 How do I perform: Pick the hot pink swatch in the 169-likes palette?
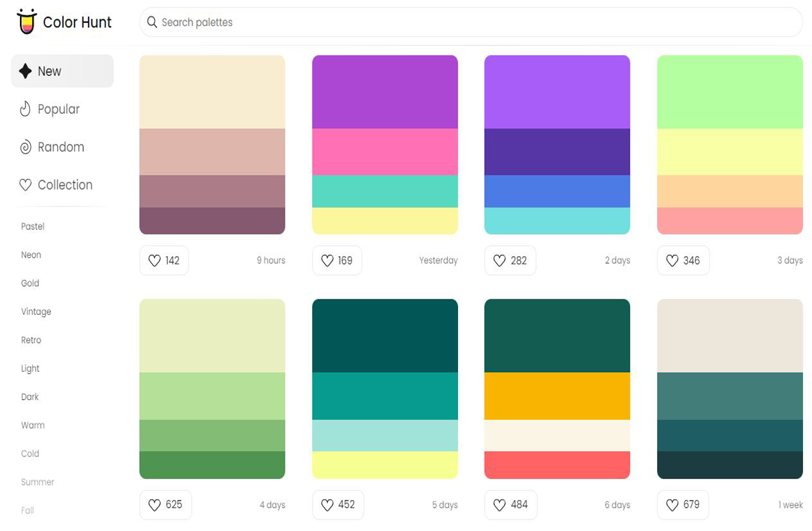(x=385, y=152)
